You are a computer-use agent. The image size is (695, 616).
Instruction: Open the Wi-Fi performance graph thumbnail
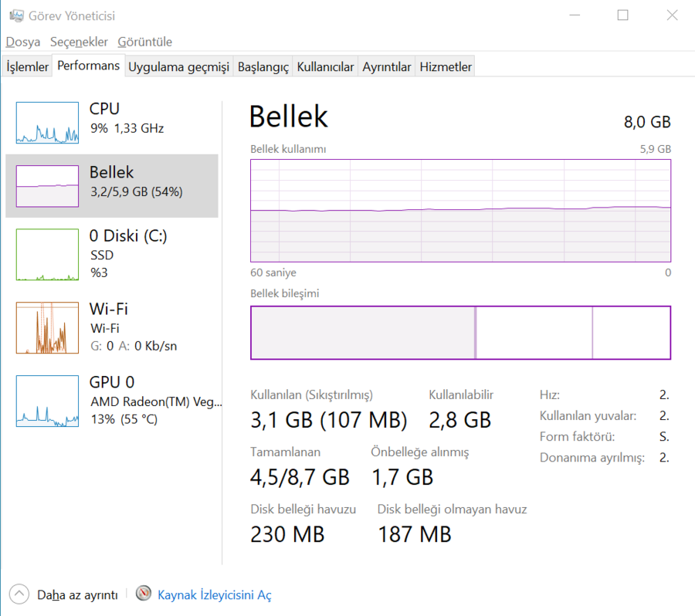click(47, 328)
